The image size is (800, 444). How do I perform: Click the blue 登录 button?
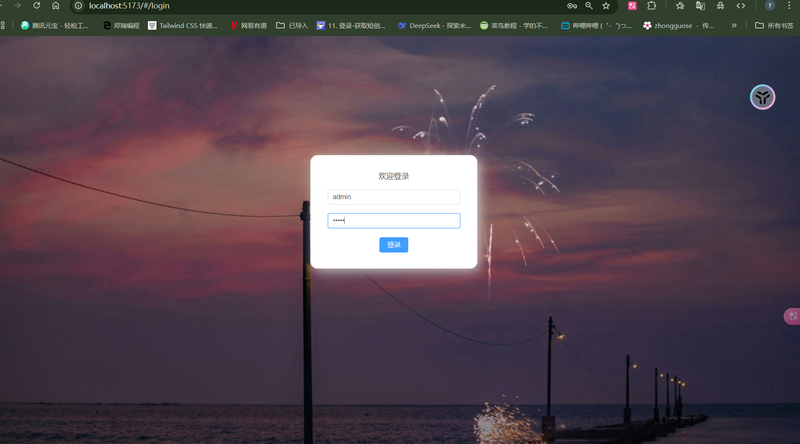coord(394,245)
